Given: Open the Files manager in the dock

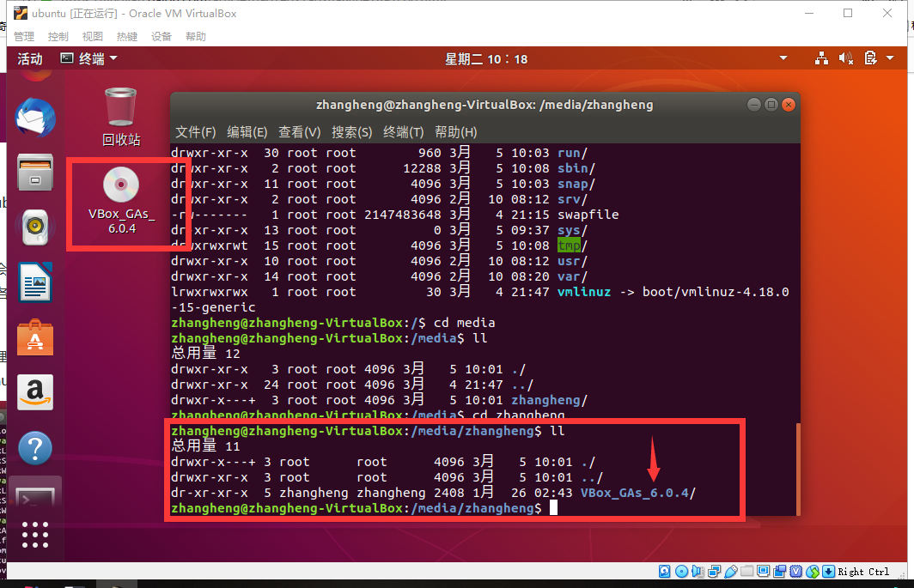Looking at the screenshot, I should (x=35, y=173).
